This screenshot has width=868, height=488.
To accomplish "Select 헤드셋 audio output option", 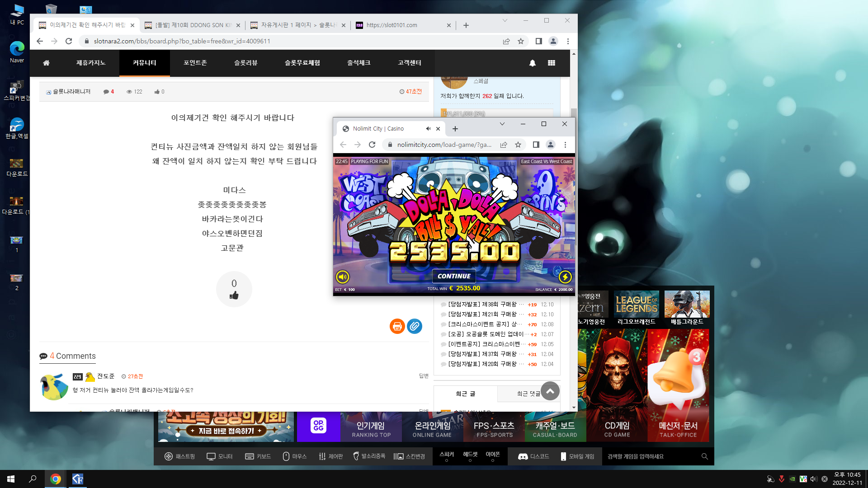I will pyautogui.click(x=470, y=456).
